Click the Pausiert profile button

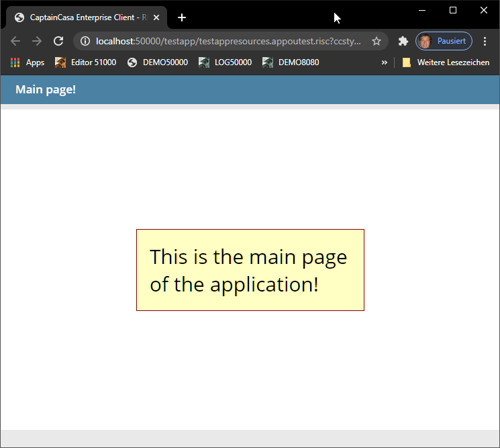[x=444, y=41]
